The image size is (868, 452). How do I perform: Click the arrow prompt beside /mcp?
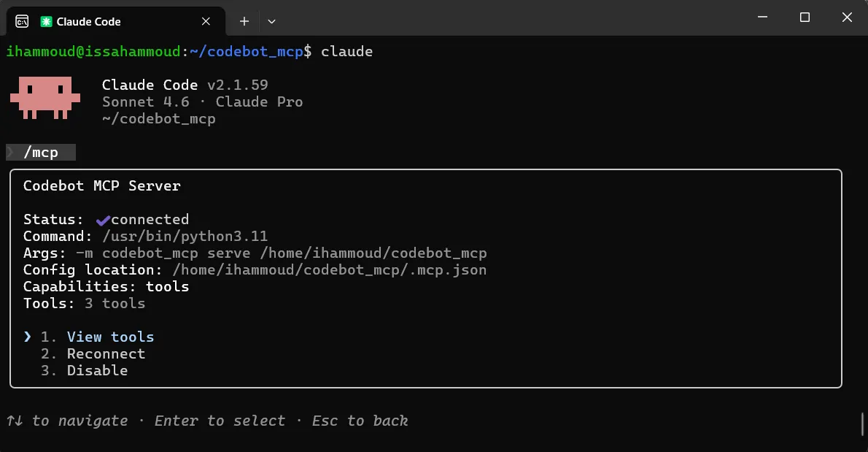12,152
